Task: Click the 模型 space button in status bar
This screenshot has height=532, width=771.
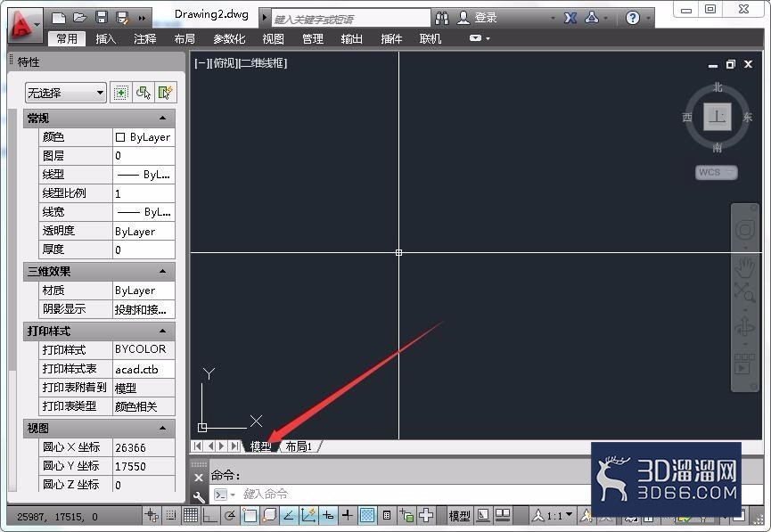Action: pyautogui.click(x=459, y=515)
